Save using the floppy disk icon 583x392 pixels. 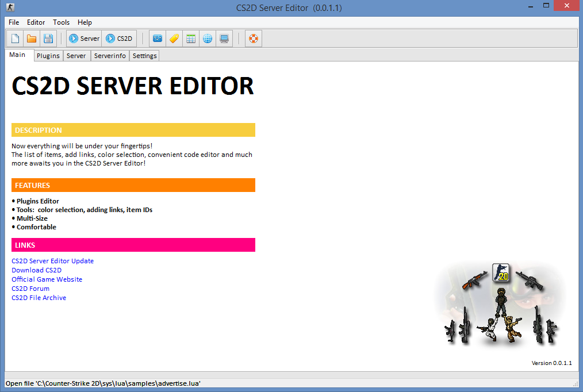(48, 39)
